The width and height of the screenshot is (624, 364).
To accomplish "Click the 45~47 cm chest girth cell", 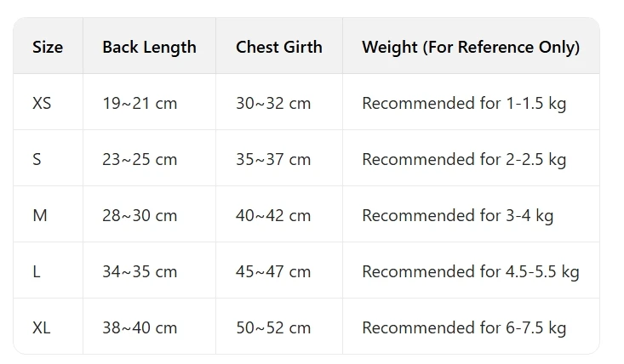I will (x=273, y=271).
